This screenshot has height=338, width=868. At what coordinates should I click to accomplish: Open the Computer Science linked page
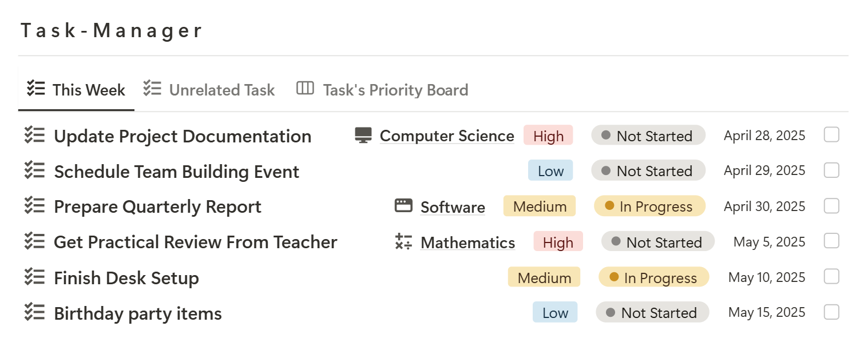pos(447,136)
